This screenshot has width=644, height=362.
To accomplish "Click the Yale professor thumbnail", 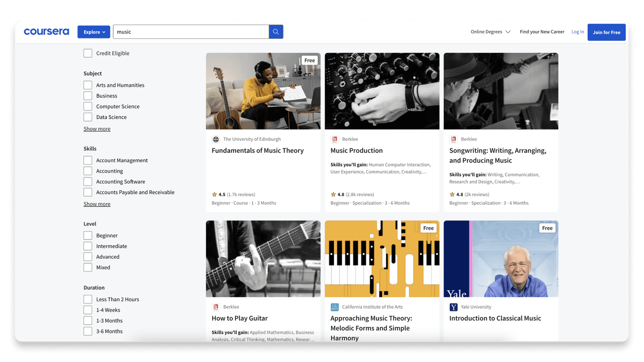I will (x=501, y=259).
